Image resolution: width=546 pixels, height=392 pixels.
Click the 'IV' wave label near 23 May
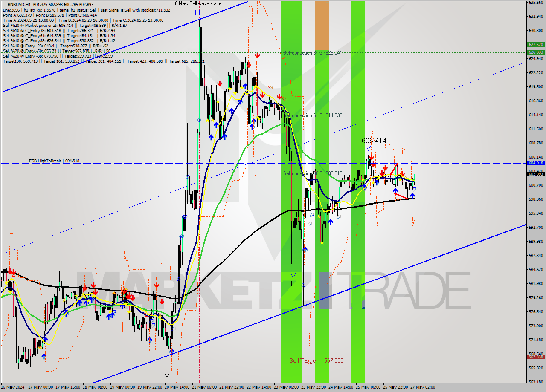tap(291, 276)
